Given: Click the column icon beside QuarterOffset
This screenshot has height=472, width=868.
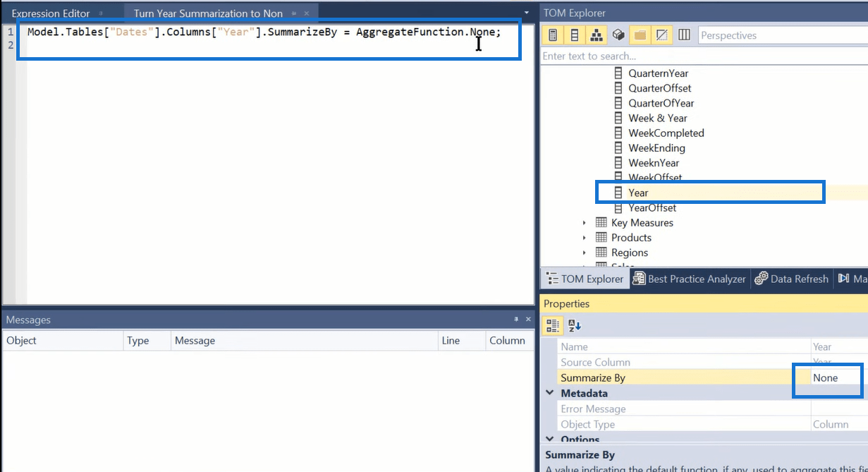Looking at the screenshot, I should pyautogui.click(x=618, y=88).
